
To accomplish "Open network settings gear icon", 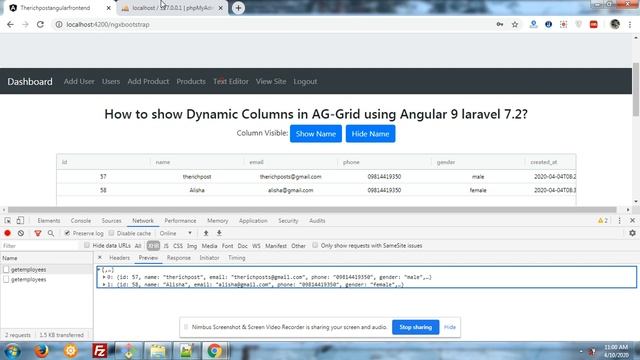I will point(632,233).
